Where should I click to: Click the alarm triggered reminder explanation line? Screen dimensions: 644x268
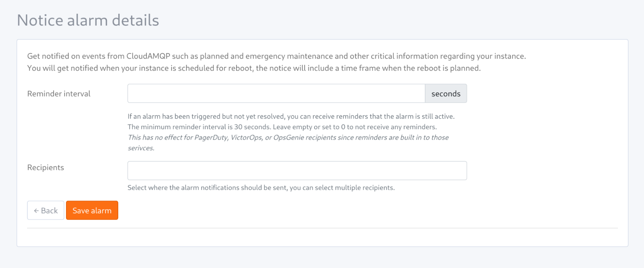click(291, 116)
